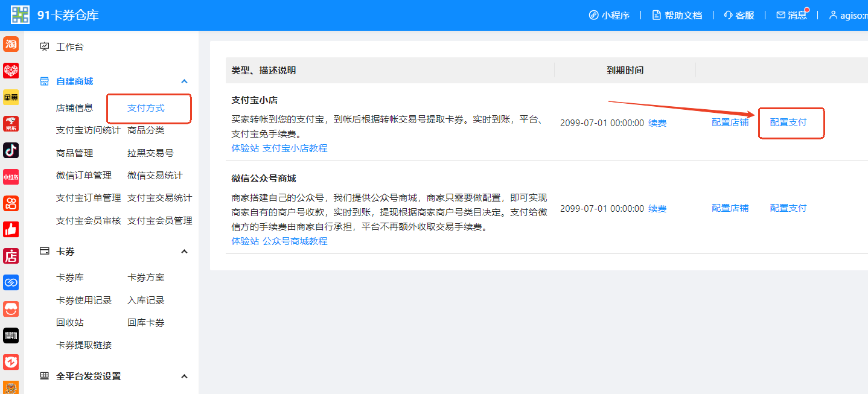The height and width of the screenshot is (394, 868).
Task: Click the user avatar icon beside agiso
Action: point(834,15)
